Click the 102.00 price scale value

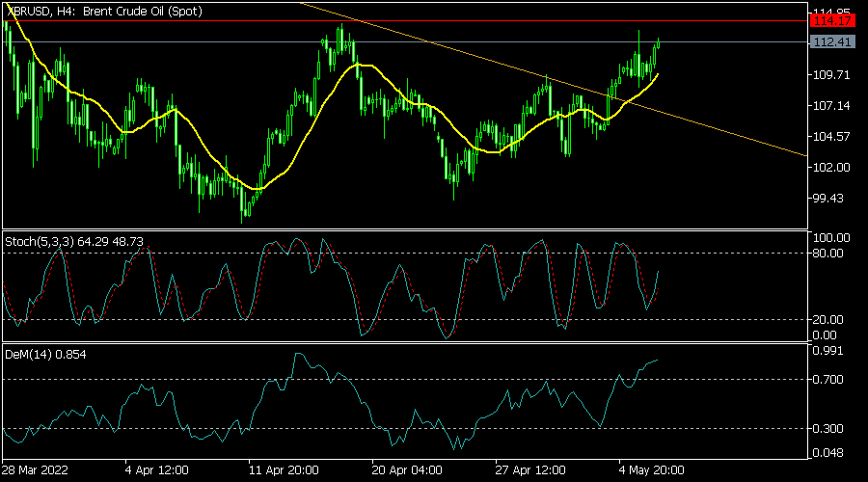click(831, 167)
